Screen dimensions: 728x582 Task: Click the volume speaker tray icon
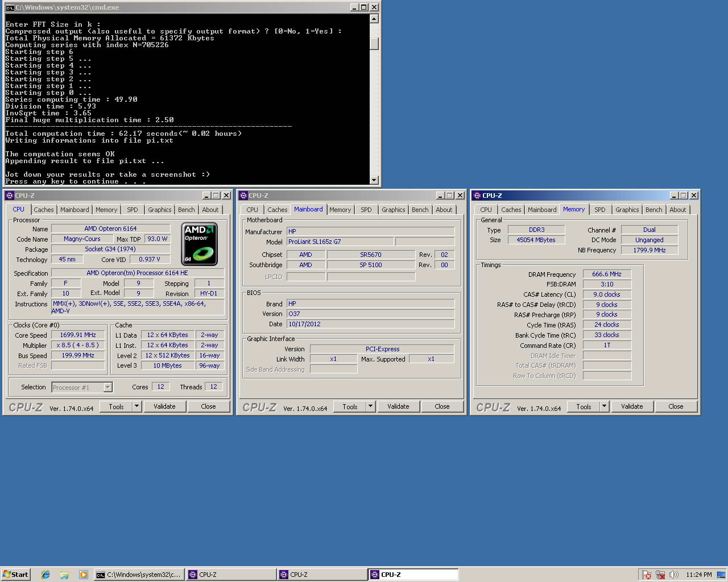coord(674,575)
